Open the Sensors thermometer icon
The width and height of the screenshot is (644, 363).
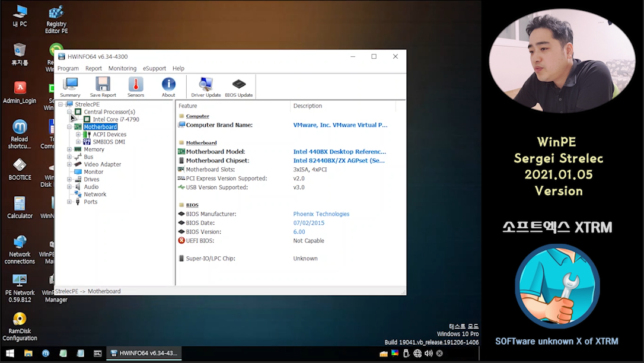pos(136,87)
